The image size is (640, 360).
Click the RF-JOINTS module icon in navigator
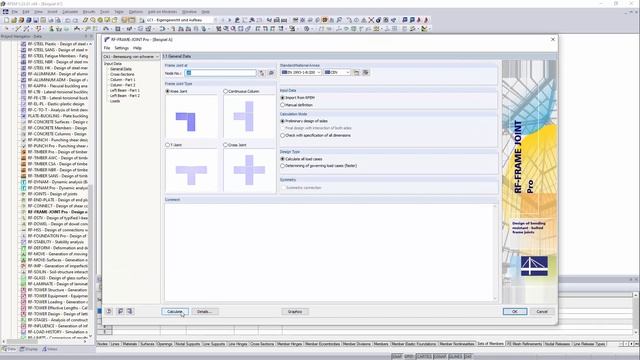tap(24, 194)
